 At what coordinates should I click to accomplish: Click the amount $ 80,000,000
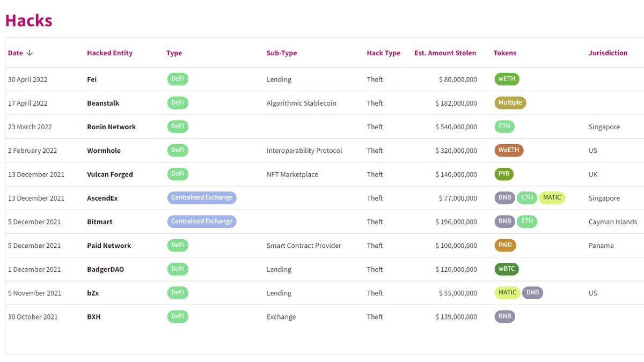coord(458,79)
